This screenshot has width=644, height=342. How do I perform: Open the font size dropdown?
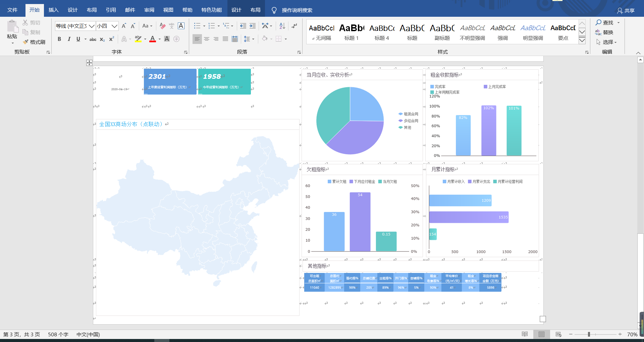[x=114, y=26]
